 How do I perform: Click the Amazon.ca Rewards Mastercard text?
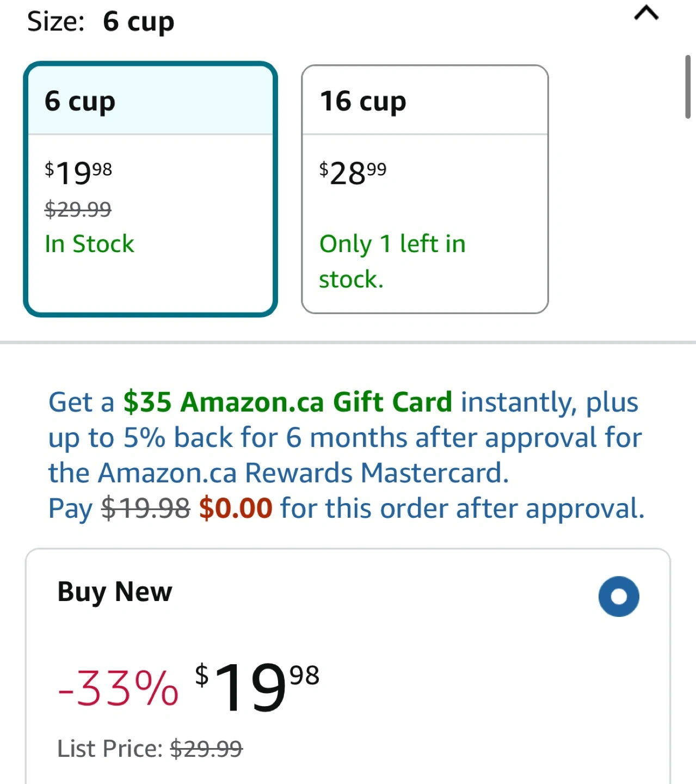tap(279, 473)
